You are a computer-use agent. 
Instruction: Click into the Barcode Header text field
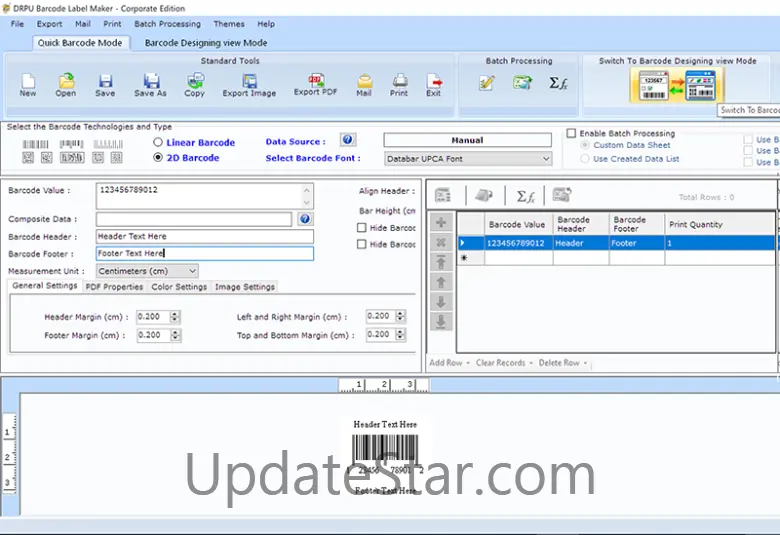click(204, 237)
